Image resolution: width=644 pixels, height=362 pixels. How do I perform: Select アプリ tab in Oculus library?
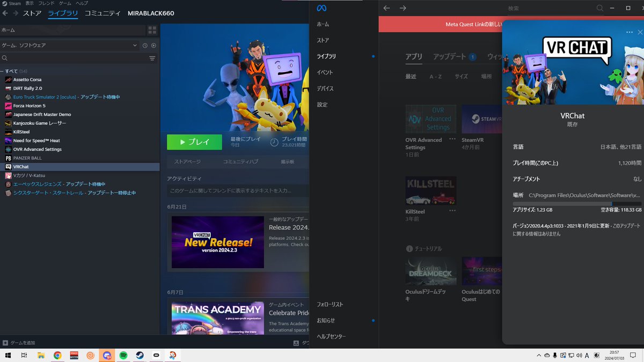click(x=414, y=56)
